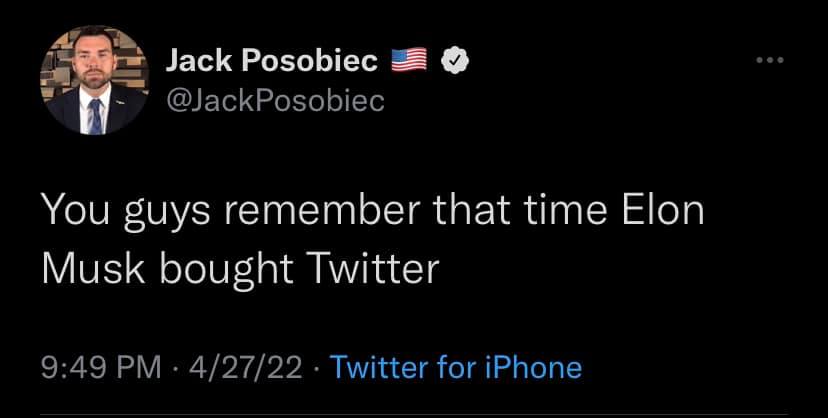Open the @JackPosobiec handle link
This screenshot has height=418, width=828.
click(x=273, y=100)
